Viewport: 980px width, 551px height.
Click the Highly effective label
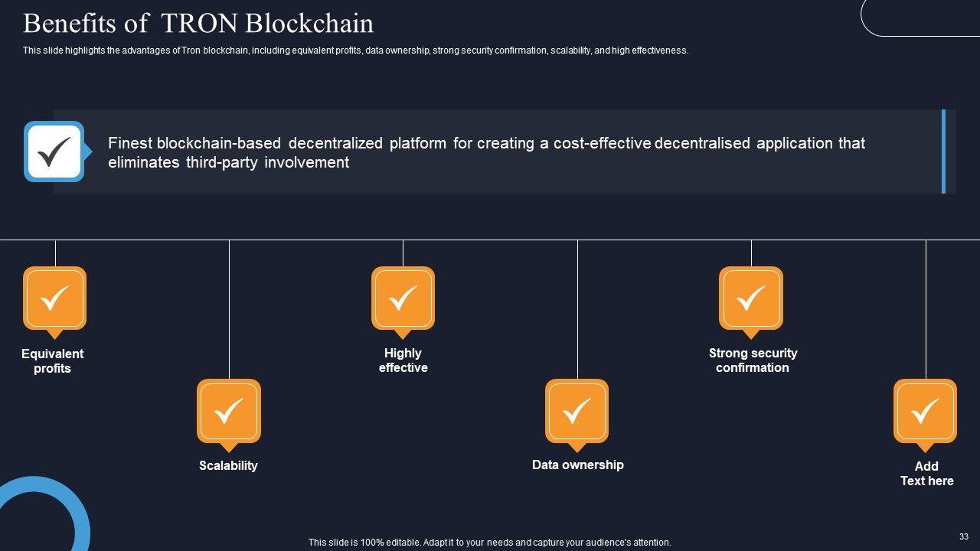pos(403,360)
